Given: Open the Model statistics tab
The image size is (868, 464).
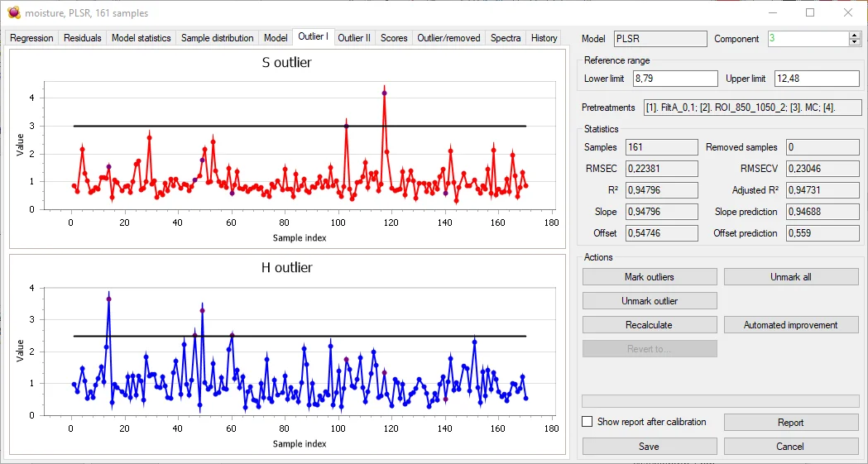Looking at the screenshot, I should tap(141, 38).
